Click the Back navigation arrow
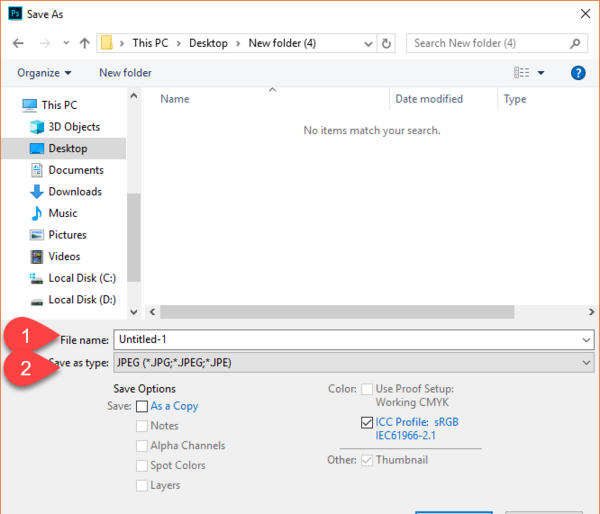This screenshot has width=600, height=514. (18, 43)
